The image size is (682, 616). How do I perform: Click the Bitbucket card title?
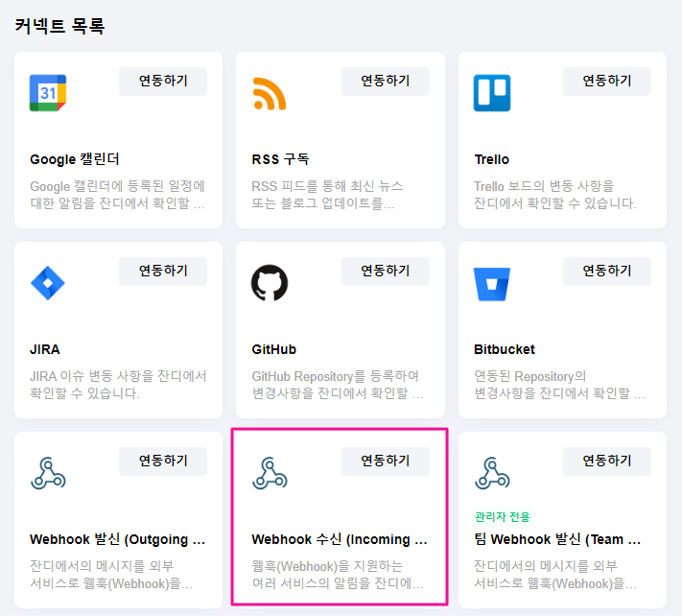tap(505, 349)
